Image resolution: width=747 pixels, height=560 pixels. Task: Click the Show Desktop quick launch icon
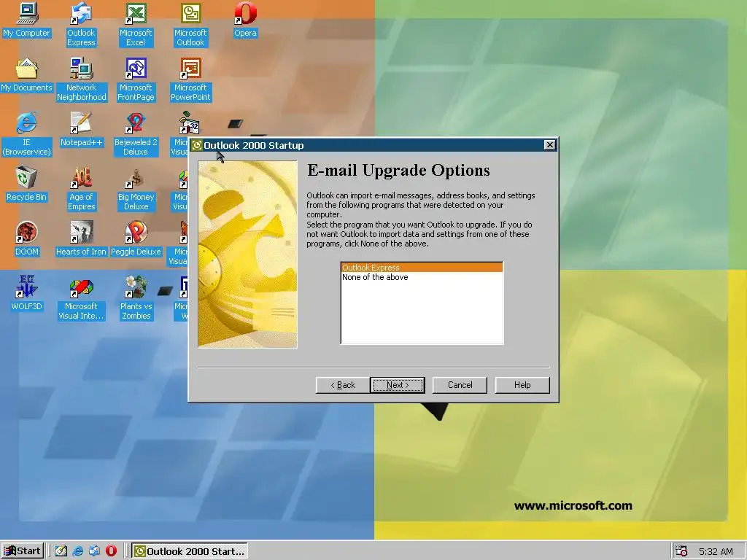coord(61,551)
